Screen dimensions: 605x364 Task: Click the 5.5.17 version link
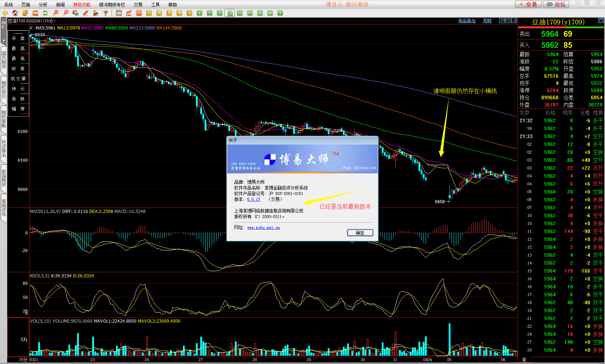pyautogui.click(x=254, y=199)
